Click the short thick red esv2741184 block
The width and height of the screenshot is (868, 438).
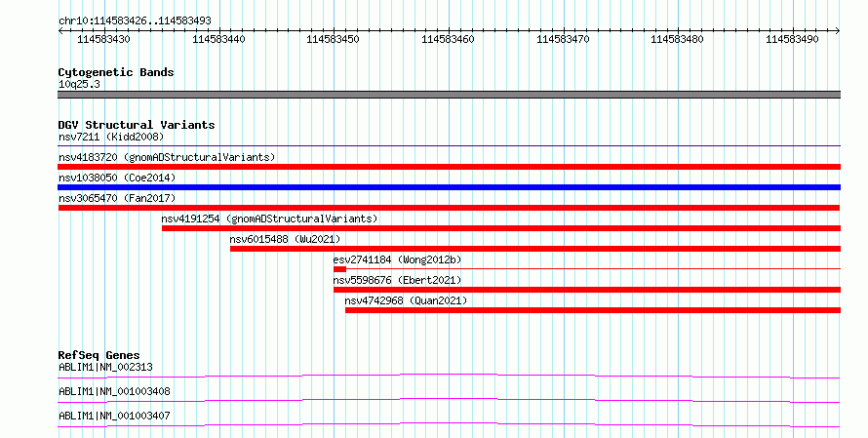[340, 269]
